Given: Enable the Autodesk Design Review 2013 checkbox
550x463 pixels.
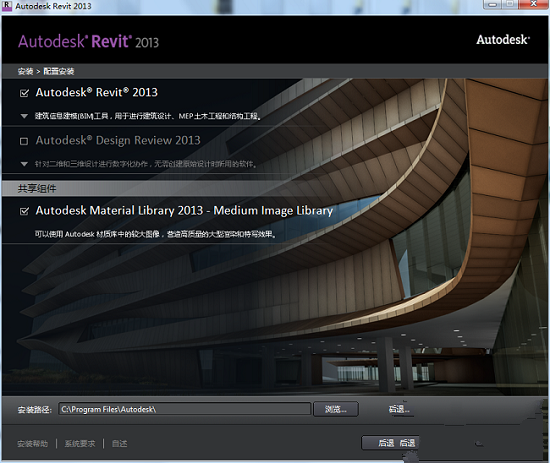Looking at the screenshot, I should pos(24,141).
